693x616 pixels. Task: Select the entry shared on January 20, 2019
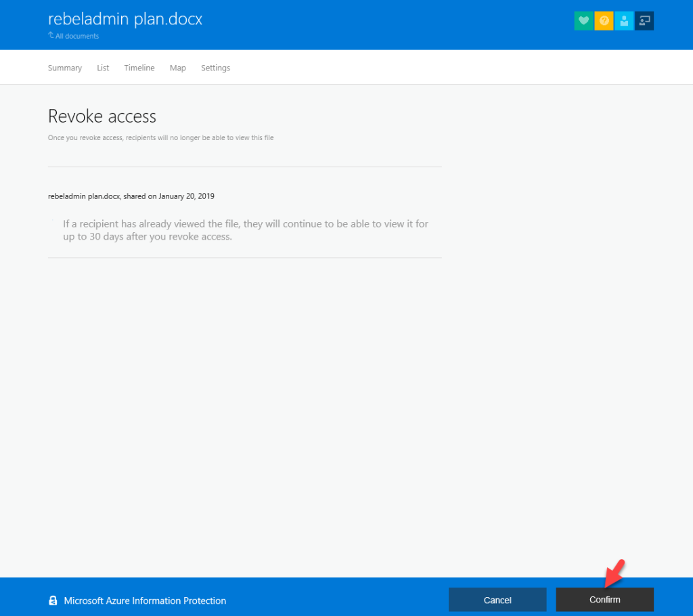[131, 196]
